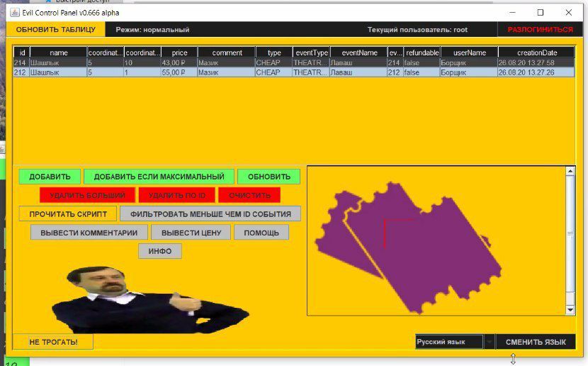
Task: Click the green ОБНОВИТЬ button
Action: tap(269, 177)
